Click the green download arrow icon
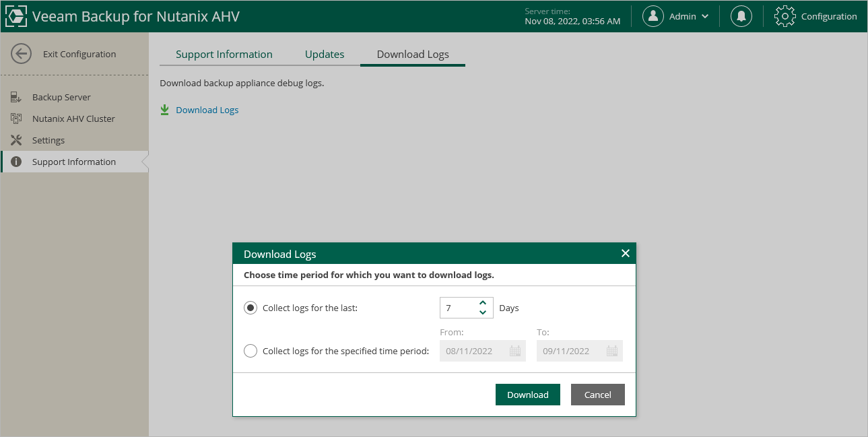868x437 pixels. (x=165, y=110)
